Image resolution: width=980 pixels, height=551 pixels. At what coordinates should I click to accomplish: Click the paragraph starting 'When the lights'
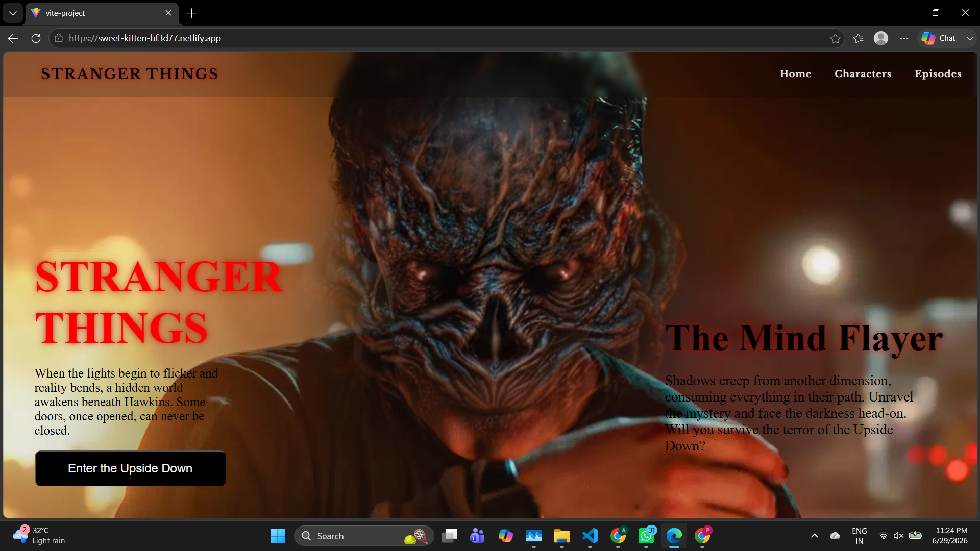[x=127, y=402]
